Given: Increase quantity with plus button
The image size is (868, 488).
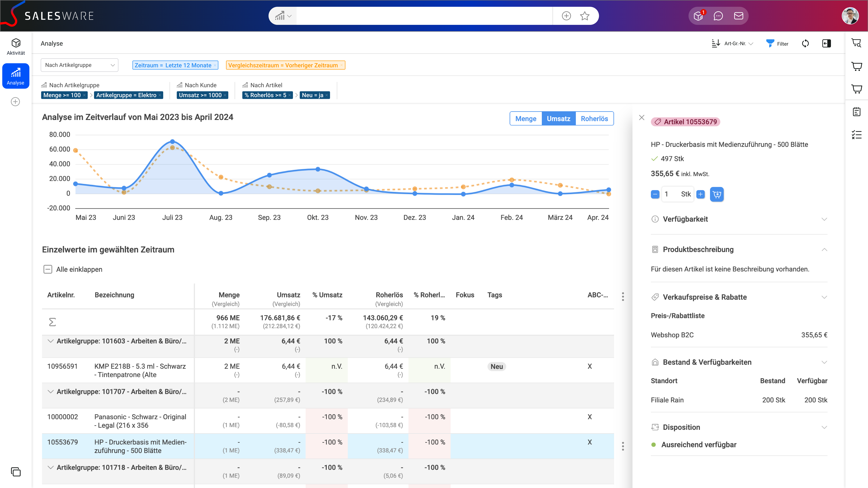Looking at the screenshot, I should tap(701, 194).
